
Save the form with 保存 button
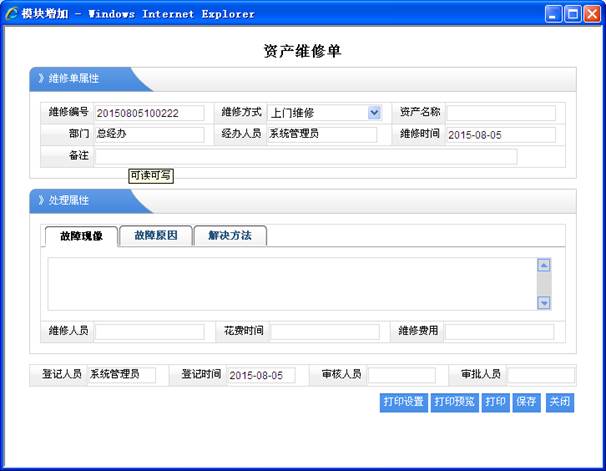[526, 402]
